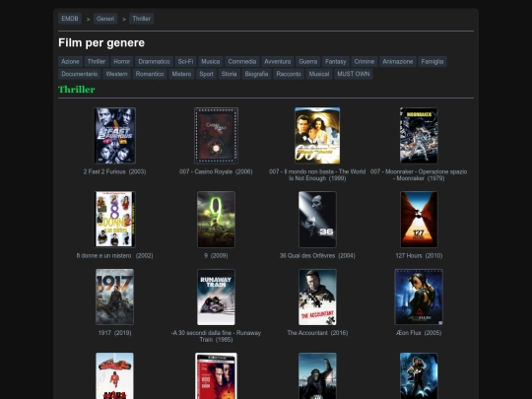The height and width of the screenshot is (399, 532).
Task: Select the 9 movie poster
Action: [216, 220]
